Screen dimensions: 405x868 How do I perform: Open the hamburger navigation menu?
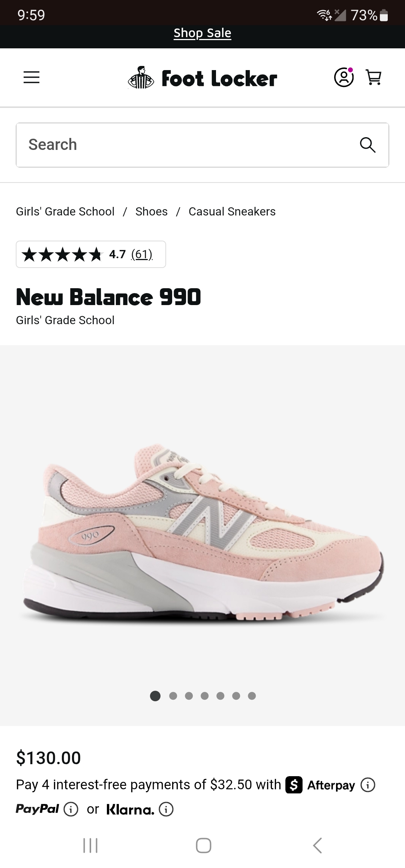[x=31, y=78]
